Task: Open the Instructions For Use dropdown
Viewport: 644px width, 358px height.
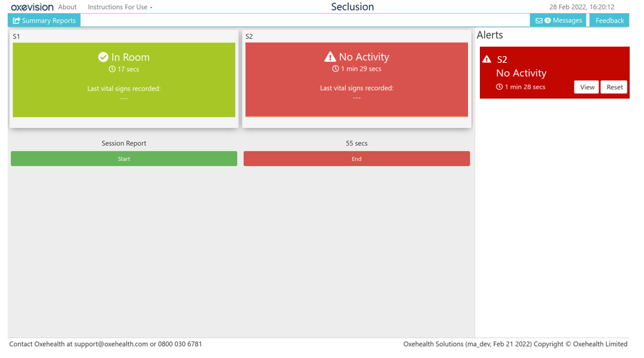Action: tap(119, 7)
